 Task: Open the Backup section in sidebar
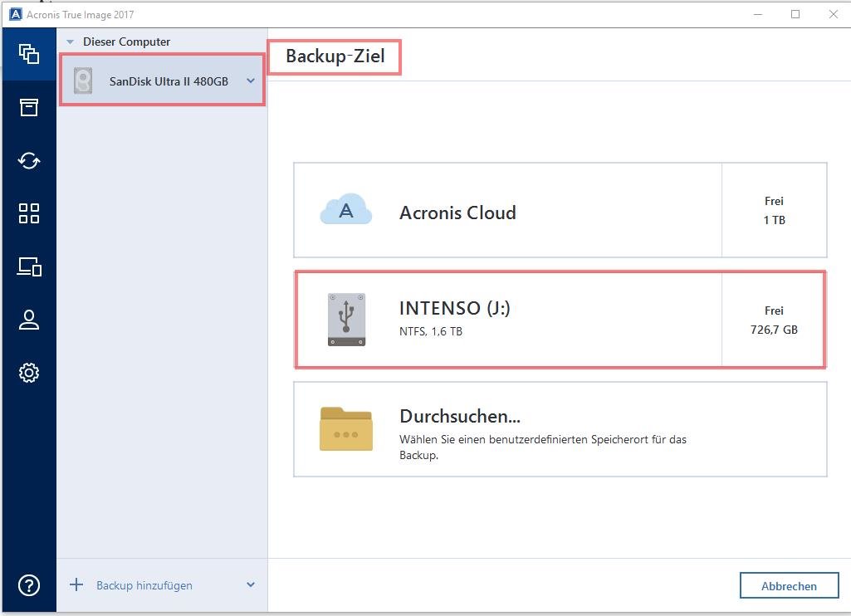(x=29, y=54)
